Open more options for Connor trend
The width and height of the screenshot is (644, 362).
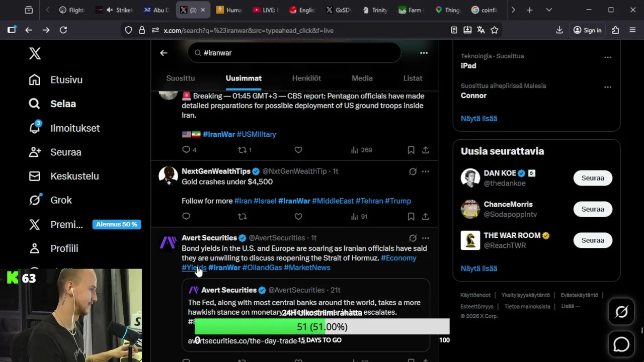[x=608, y=87]
